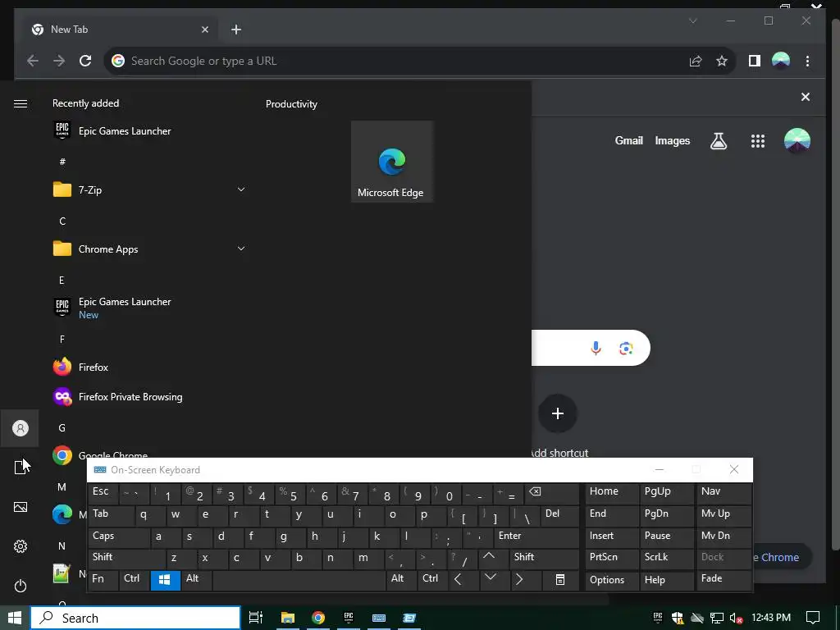Search by image with Google Lens

pos(626,348)
